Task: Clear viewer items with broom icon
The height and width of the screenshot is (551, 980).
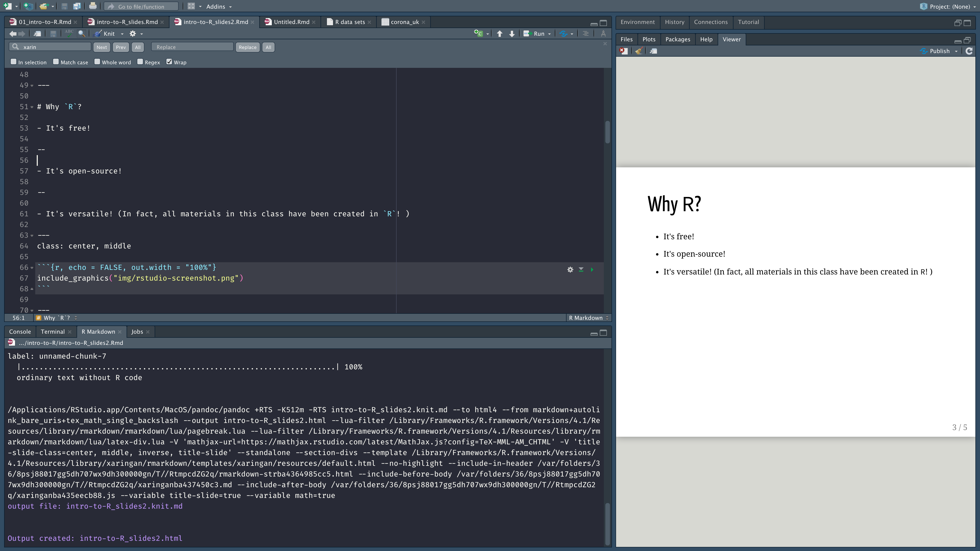Action: 639,51
